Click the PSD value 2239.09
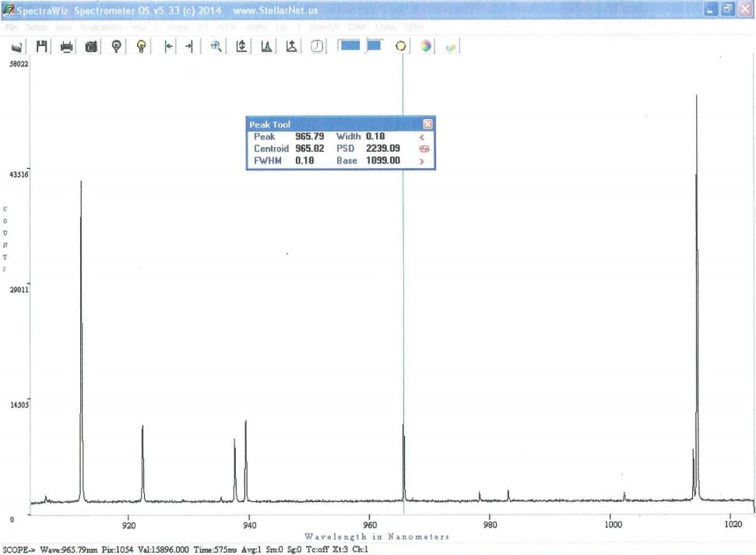 coord(383,149)
